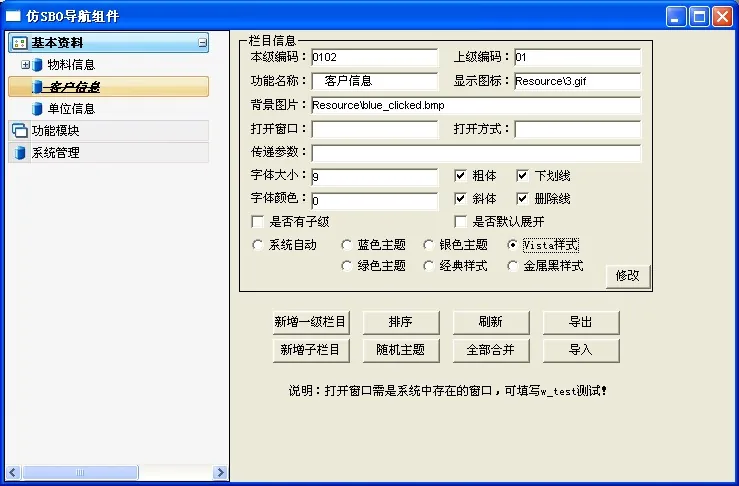Maximize the 仿SBO导航组件 window

(699, 17)
